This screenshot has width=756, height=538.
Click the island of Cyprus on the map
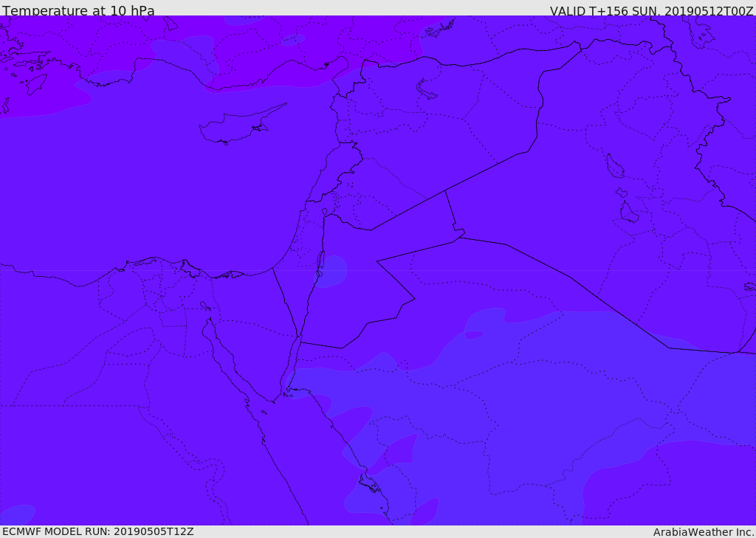click(236, 126)
